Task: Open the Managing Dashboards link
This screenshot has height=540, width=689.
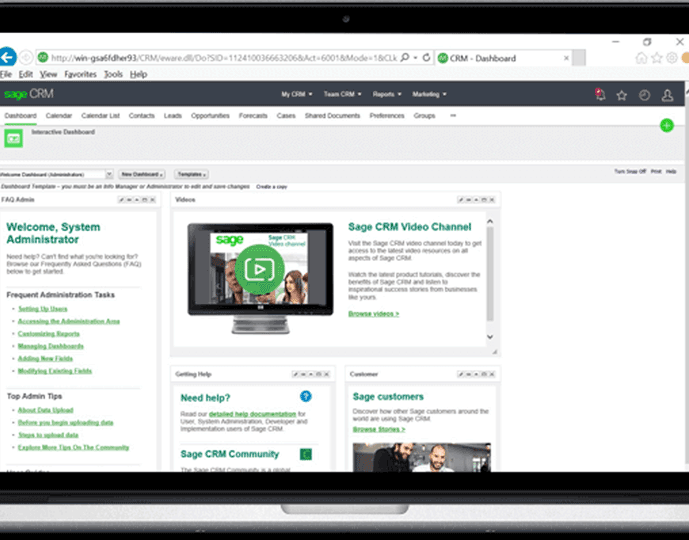Action: [x=51, y=346]
